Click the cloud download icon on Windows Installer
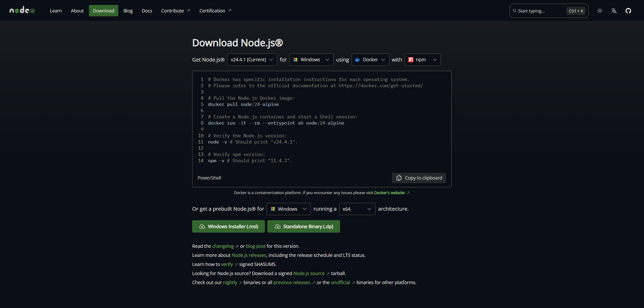Screen dimensions: 644x308 (x=202, y=227)
